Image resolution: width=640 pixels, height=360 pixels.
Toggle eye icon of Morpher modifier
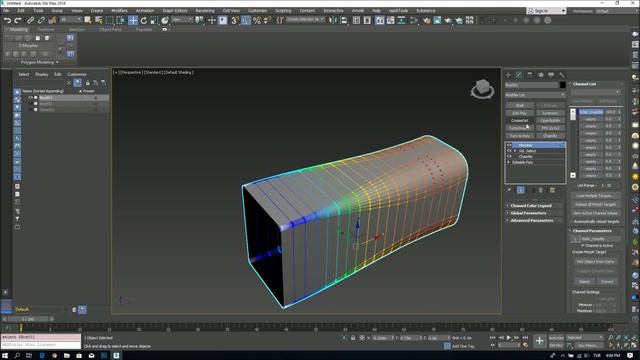tap(509, 145)
